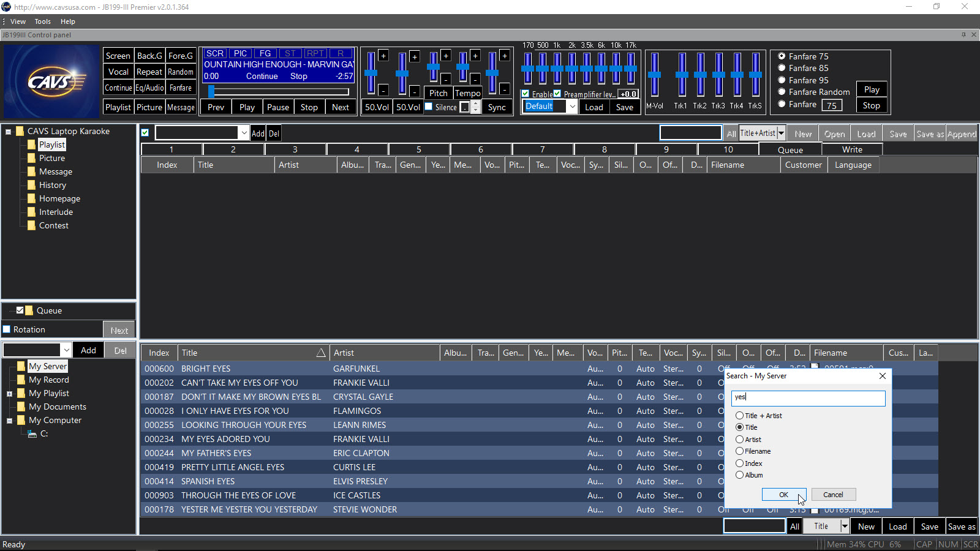Switch to the Queue tab
The width and height of the screenshot is (980, 551).
point(790,149)
